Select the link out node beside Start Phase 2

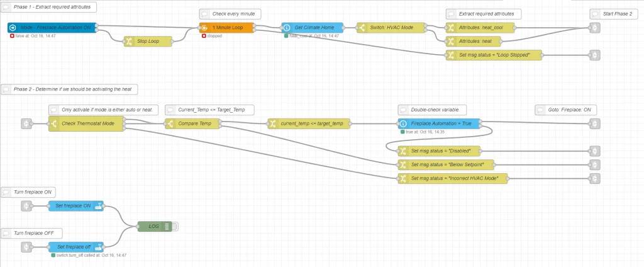[x=594, y=28]
